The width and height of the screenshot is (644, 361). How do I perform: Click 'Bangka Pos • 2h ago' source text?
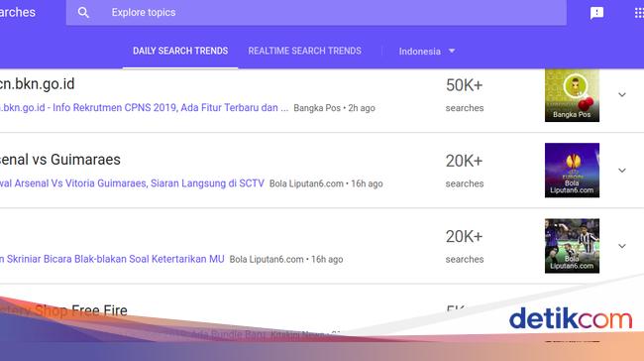[x=334, y=108]
